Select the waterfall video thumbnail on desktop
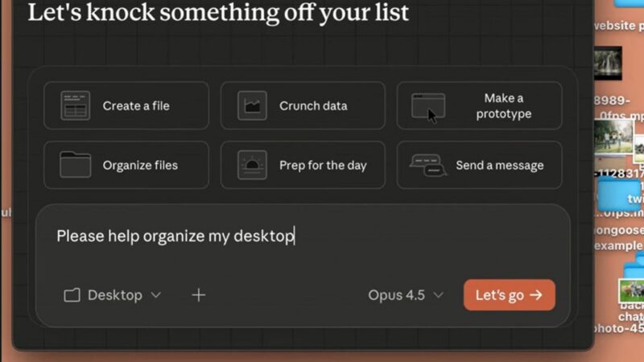 pyautogui.click(x=608, y=64)
